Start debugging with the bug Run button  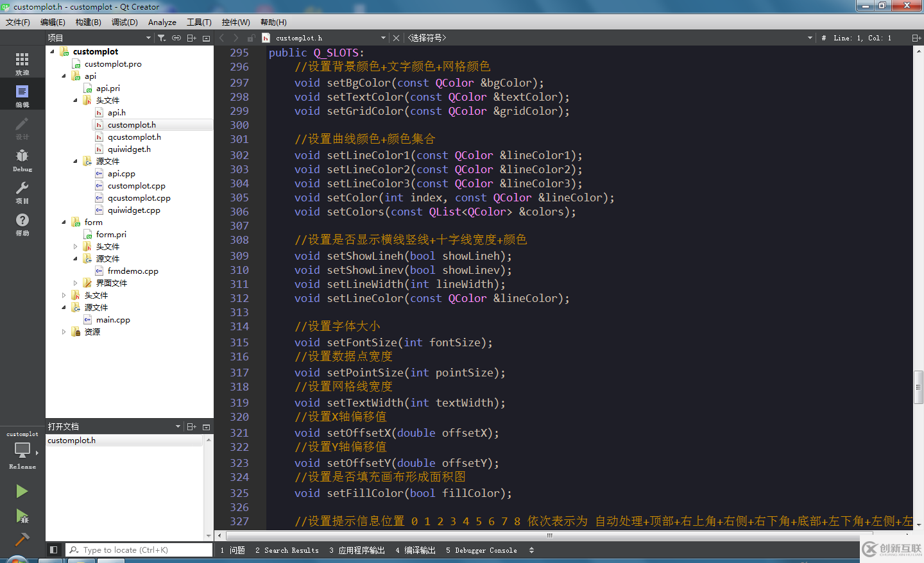pyautogui.click(x=22, y=516)
